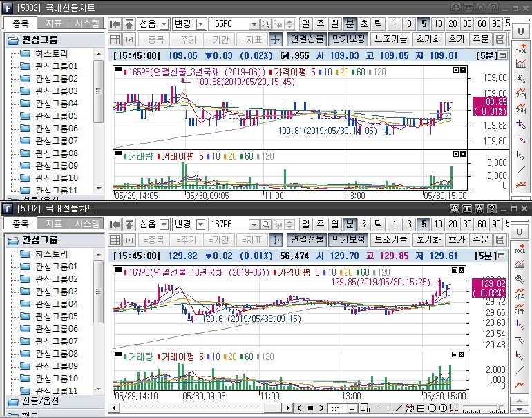This screenshot has height=418, width=532.
Task: Switch to the 시스템 tab in bottom panel
Action: (x=87, y=224)
